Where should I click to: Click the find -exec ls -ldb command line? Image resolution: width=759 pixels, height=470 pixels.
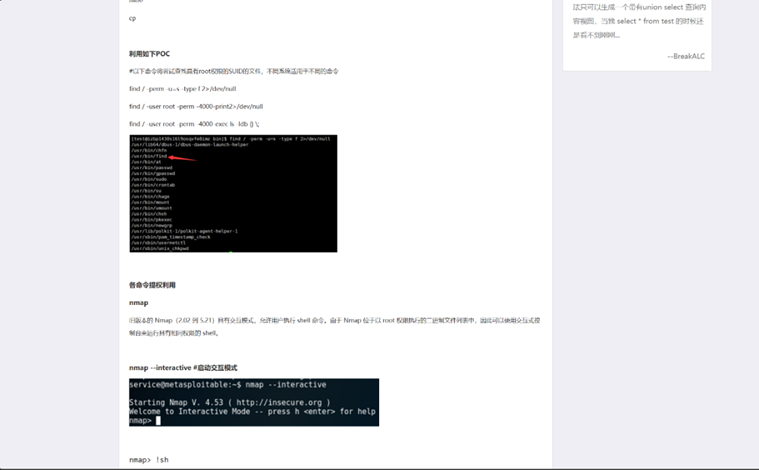click(194, 124)
